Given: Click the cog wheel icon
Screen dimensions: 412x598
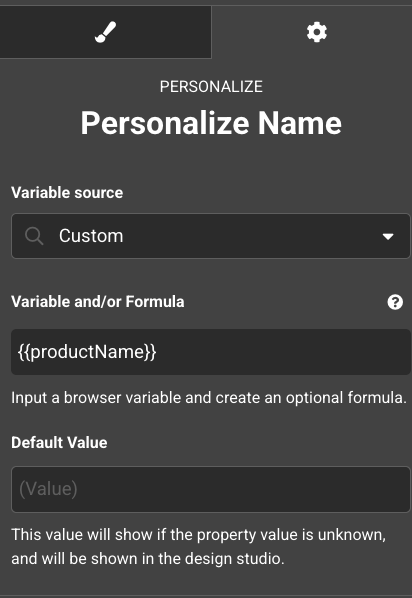Looking at the screenshot, I should click(317, 32).
